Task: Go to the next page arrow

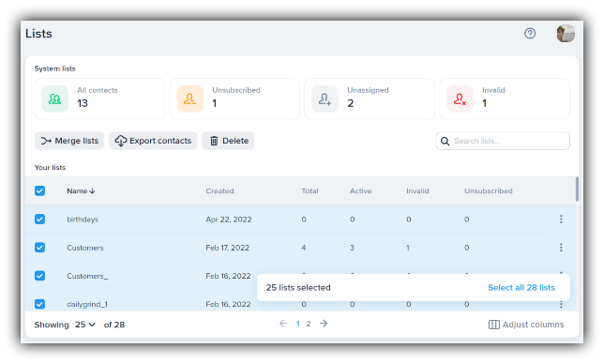Action: pos(324,324)
